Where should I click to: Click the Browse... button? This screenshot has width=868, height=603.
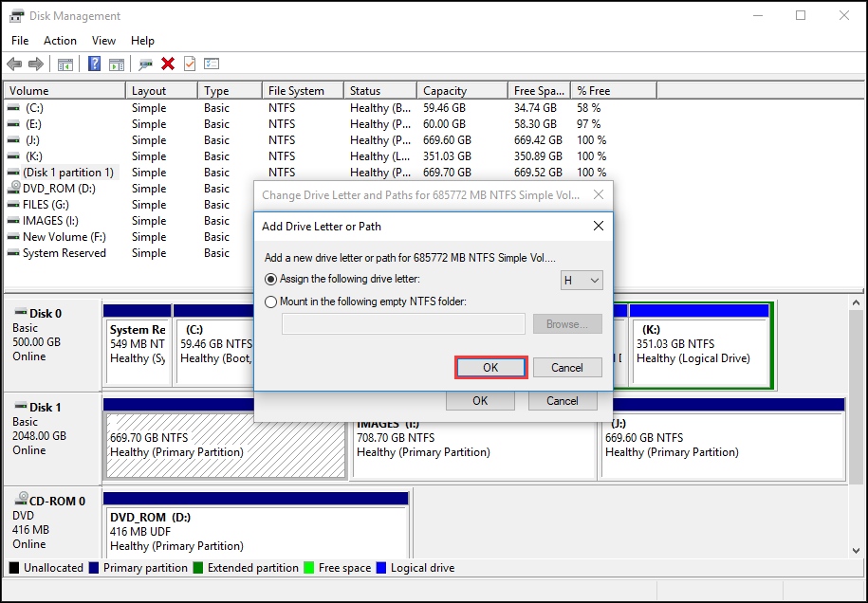coord(567,324)
